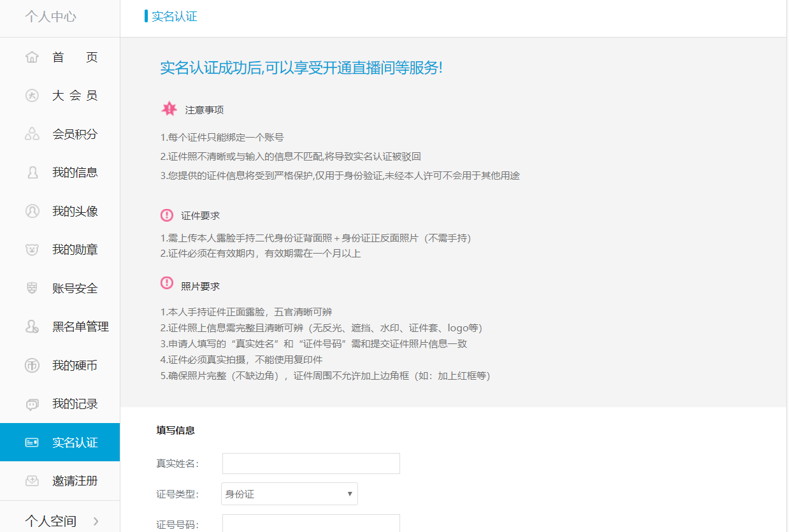Click the 我的信息 person icon

32,173
